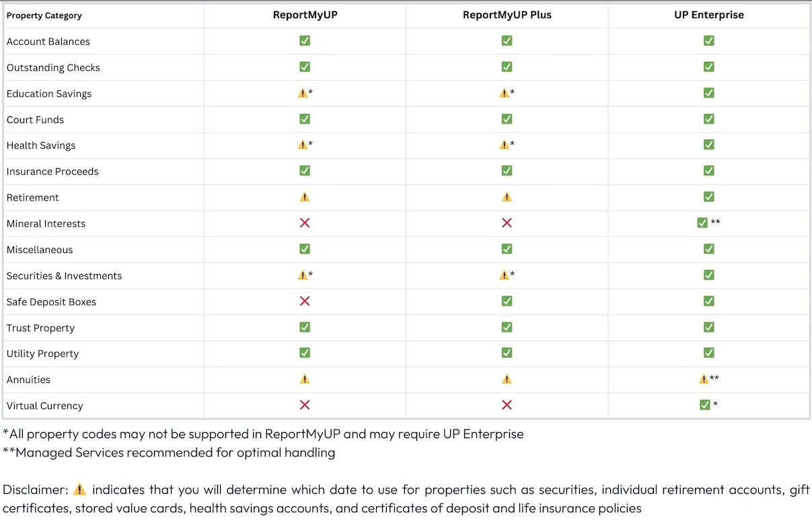Click the UP Enterprise column header
Screen dimensions: 812x527
pos(708,15)
